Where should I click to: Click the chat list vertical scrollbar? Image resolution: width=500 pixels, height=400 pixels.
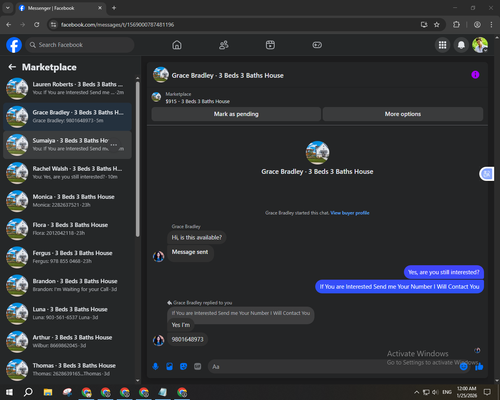pos(138,158)
